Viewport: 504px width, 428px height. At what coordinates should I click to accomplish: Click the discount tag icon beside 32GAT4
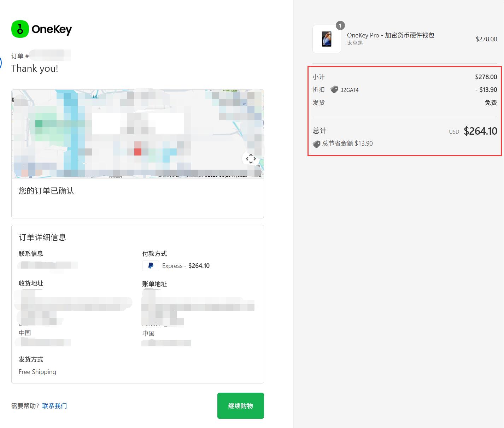pos(334,90)
